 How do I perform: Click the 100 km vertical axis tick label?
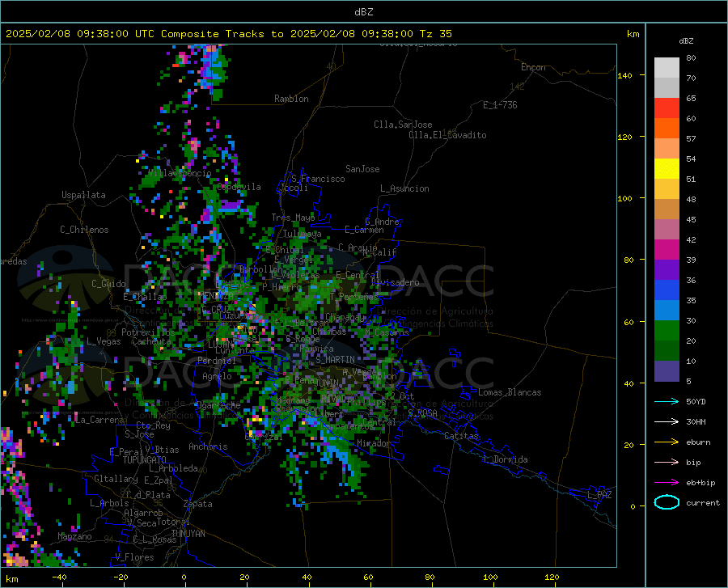coord(625,198)
